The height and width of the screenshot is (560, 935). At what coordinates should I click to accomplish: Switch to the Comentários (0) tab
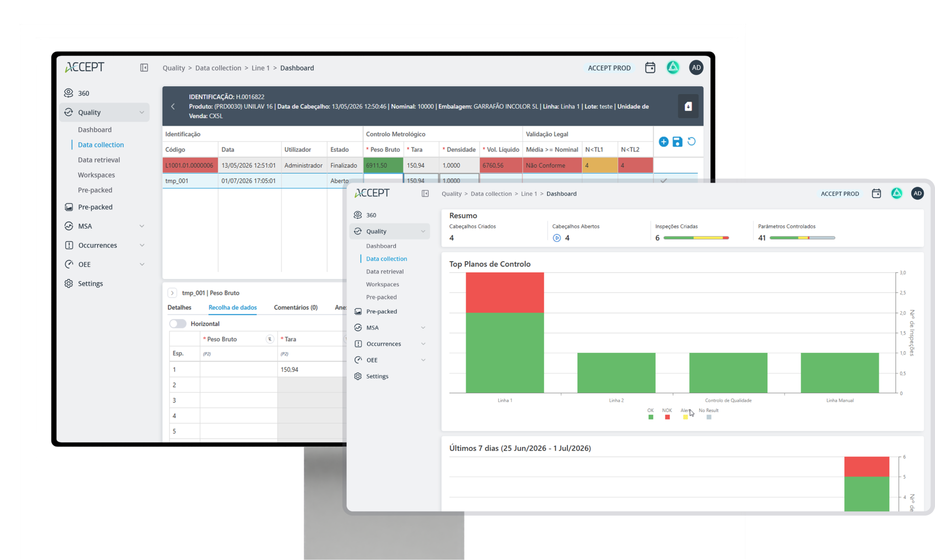pos(296,308)
